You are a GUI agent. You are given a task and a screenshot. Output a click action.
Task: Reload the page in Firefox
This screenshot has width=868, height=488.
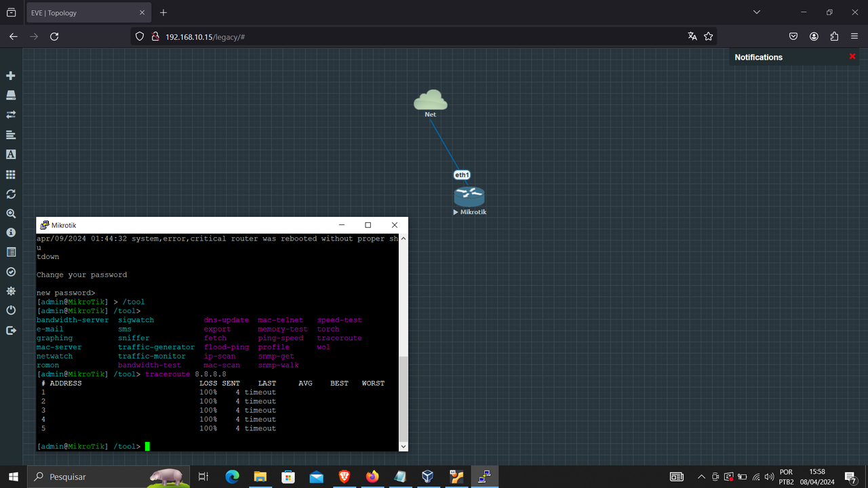54,37
